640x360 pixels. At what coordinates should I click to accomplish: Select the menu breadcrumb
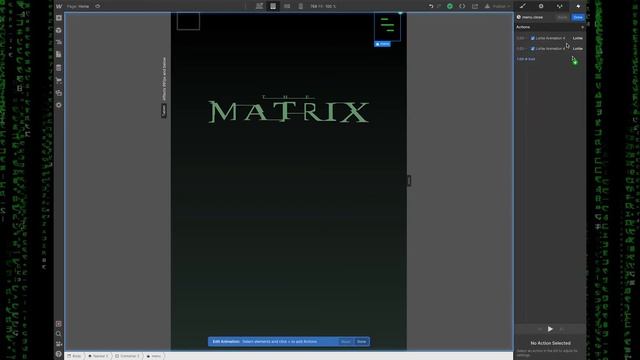pyautogui.click(x=154, y=356)
